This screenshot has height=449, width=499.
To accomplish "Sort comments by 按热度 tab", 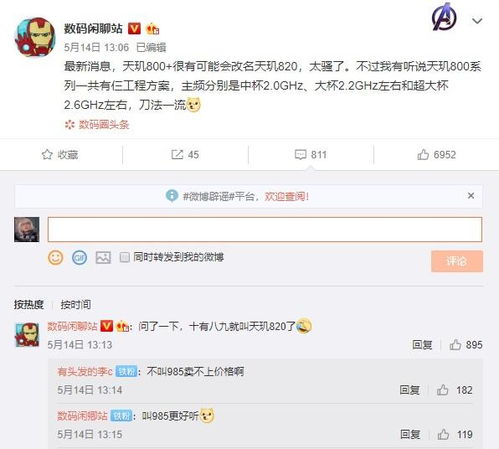I will click(29, 304).
